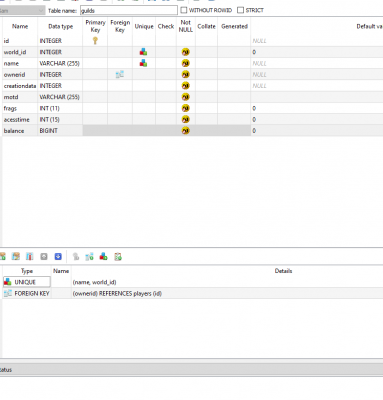
Task: Click the Not NULL column header
Action: click(186, 26)
